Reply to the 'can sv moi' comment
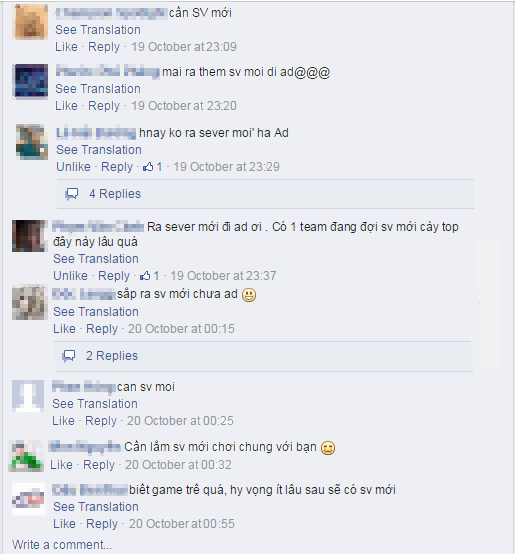This screenshot has width=515, height=554. point(101,421)
